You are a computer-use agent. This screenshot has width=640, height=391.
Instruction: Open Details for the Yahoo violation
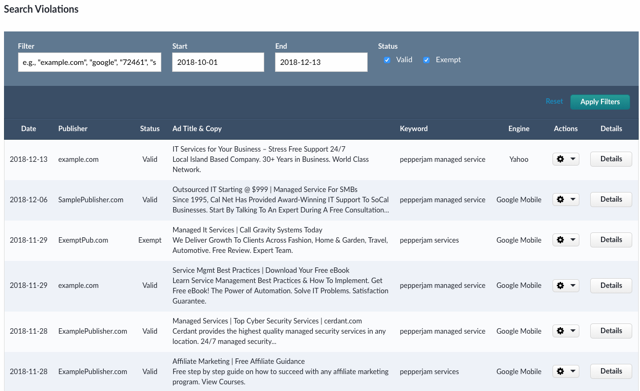pyautogui.click(x=611, y=159)
